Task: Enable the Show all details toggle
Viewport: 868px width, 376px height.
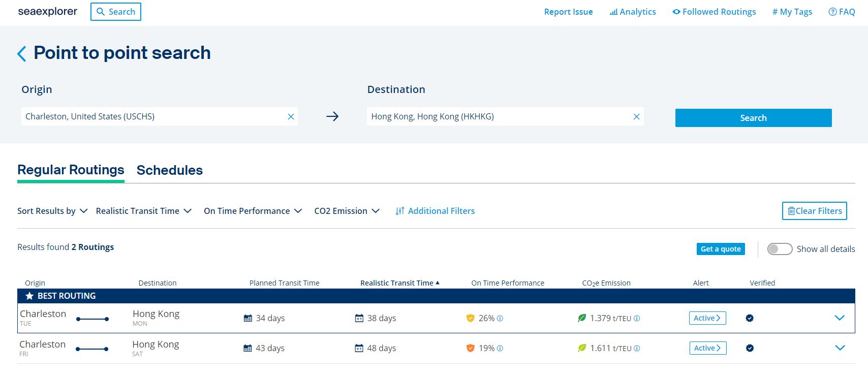Action: [x=780, y=249]
